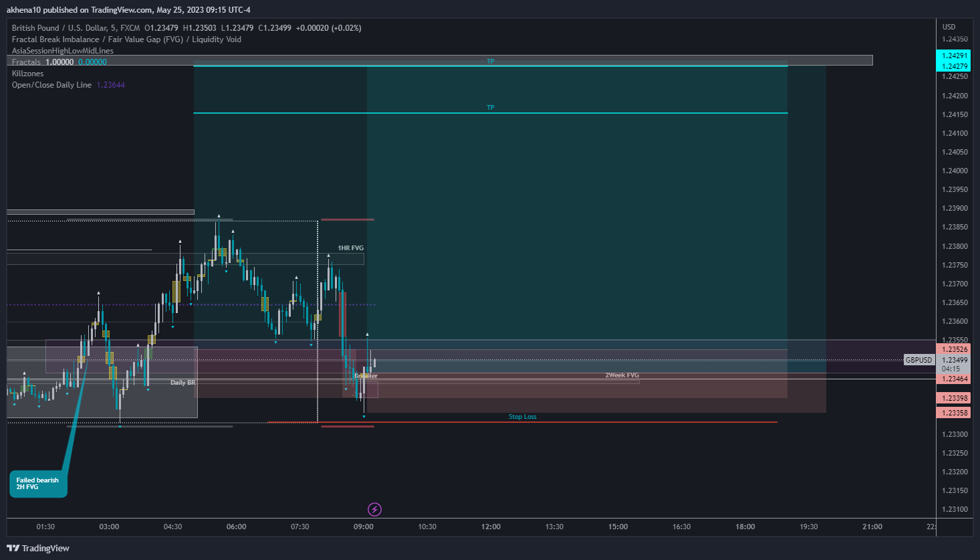Click the 1.23398 red price label
Viewport: 980px width, 560px height.
[x=955, y=398]
